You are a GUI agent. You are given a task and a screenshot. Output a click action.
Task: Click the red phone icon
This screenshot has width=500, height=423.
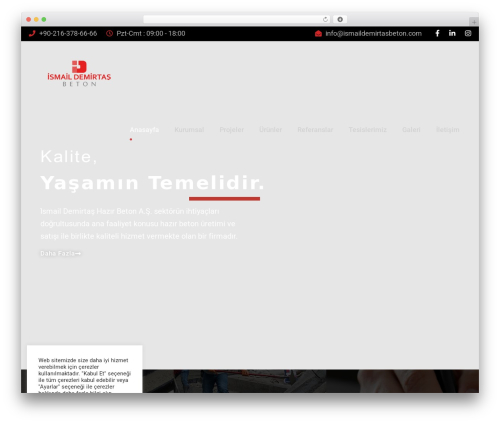tap(32, 33)
